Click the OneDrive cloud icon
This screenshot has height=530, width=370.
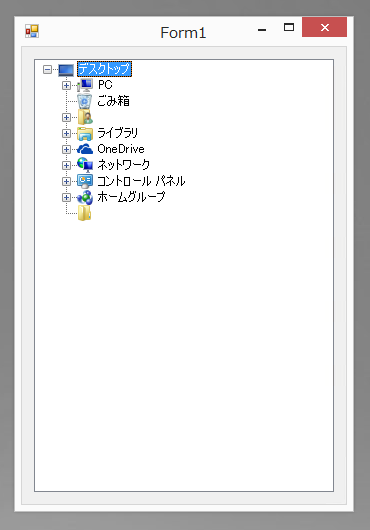(x=85, y=149)
